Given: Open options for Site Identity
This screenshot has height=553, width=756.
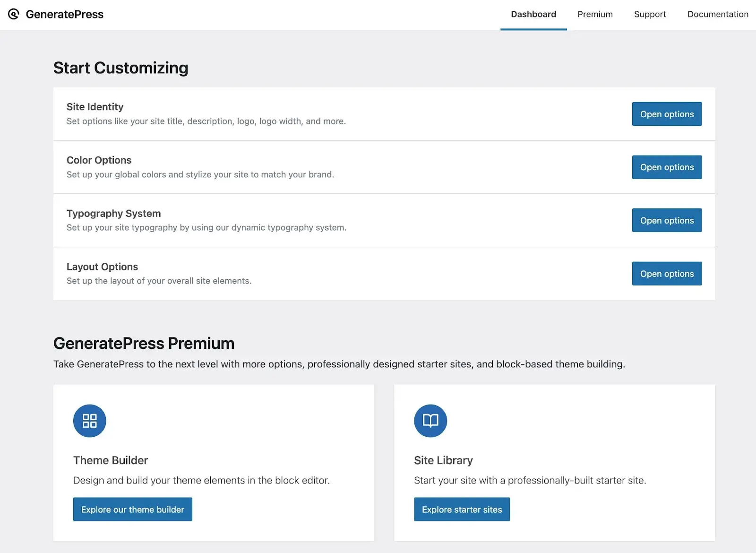Looking at the screenshot, I should pos(667,114).
